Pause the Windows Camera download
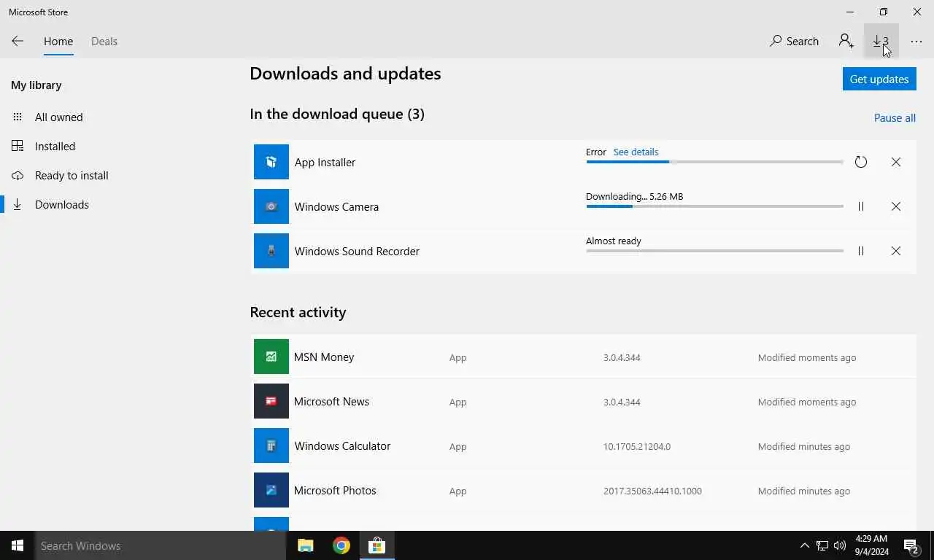The height and width of the screenshot is (560, 934). (x=861, y=206)
